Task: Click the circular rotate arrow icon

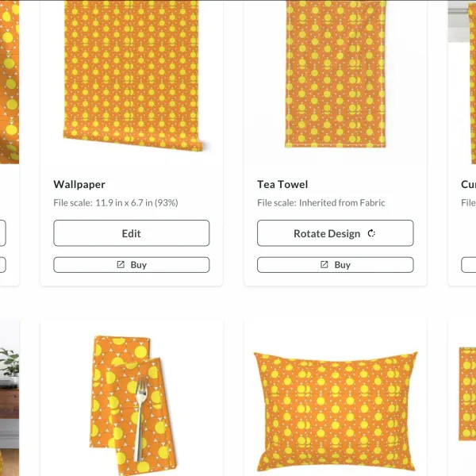Action: (371, 233)
